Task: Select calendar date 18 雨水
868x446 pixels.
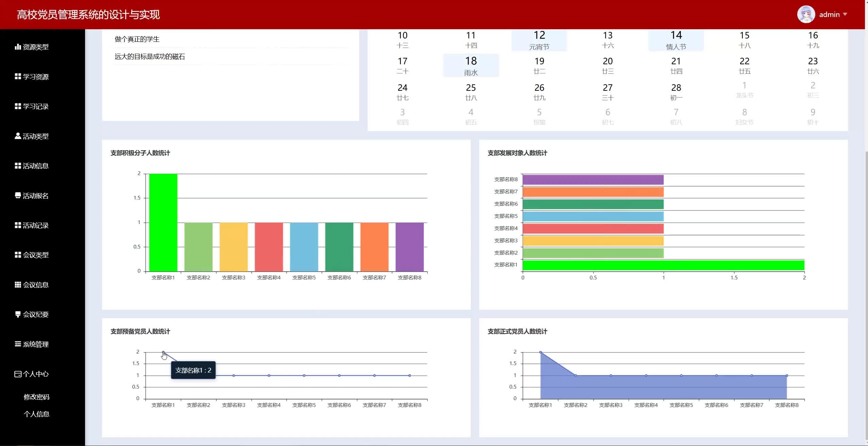Action: 471,66
